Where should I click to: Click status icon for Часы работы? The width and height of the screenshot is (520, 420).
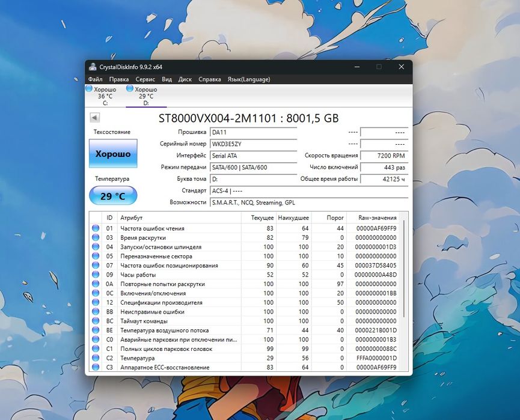(x=96, y=275)
